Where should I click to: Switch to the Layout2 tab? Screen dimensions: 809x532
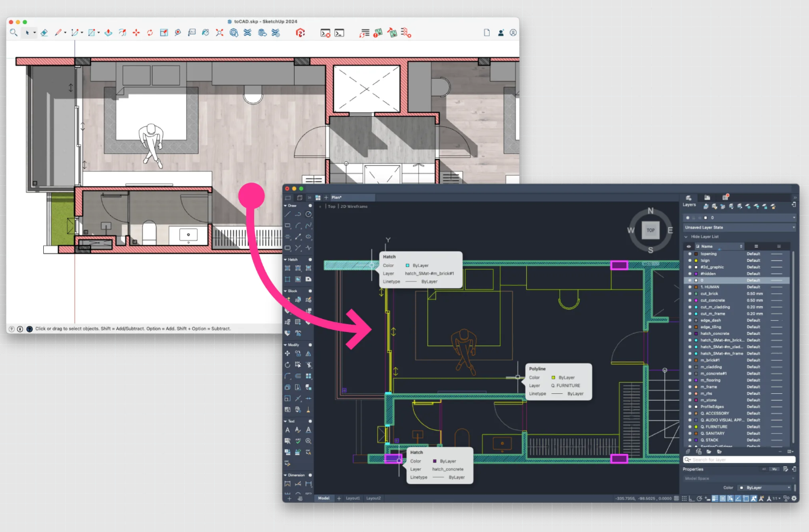pos(373,498)
